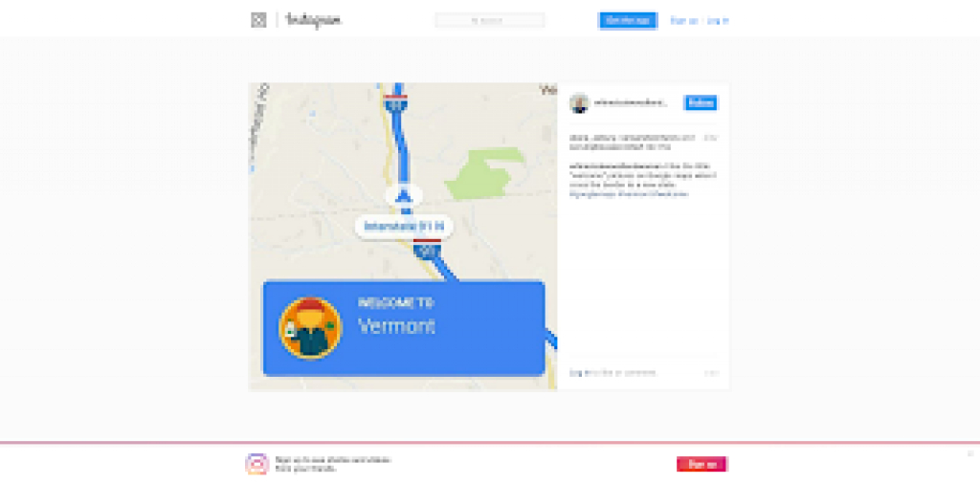
Task: Close the sign-up banner with the X
Action: pyautogui.click(x=970, y=453)
